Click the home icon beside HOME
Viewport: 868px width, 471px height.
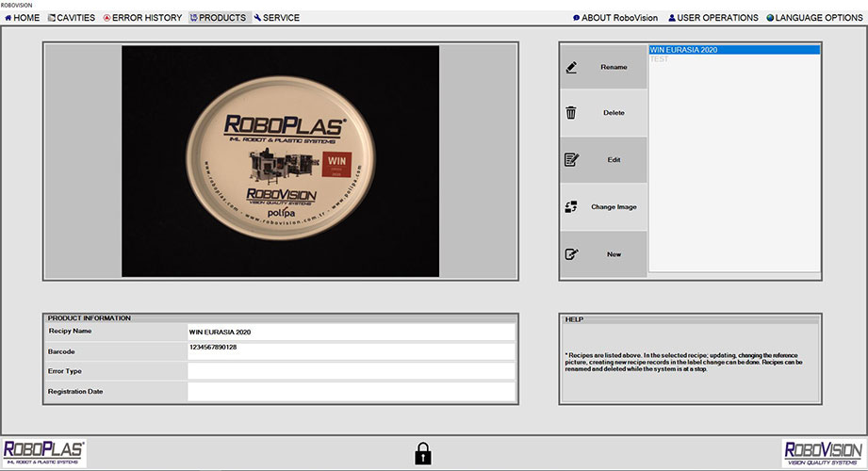8,18
